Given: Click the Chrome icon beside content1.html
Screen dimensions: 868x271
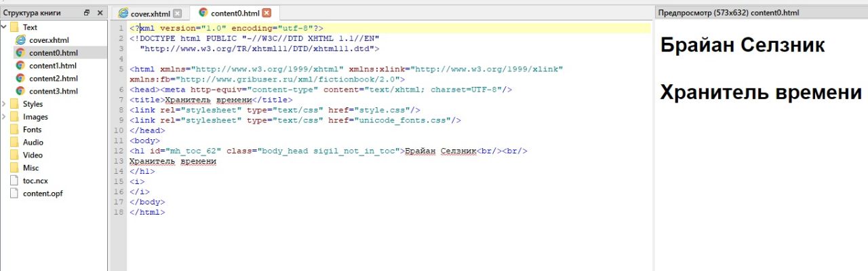Looking at the screenshot, I should (20, 66).
